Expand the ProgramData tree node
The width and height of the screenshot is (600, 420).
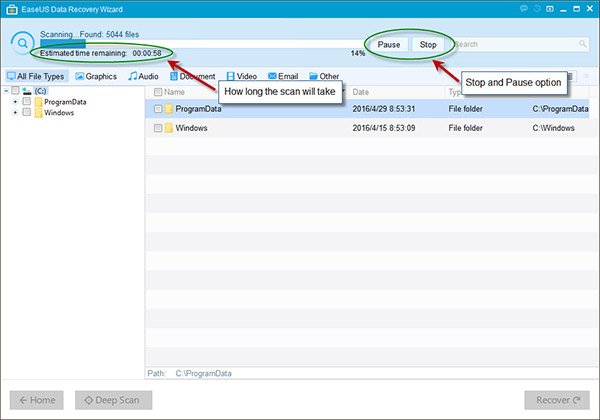tap(15, 102)
